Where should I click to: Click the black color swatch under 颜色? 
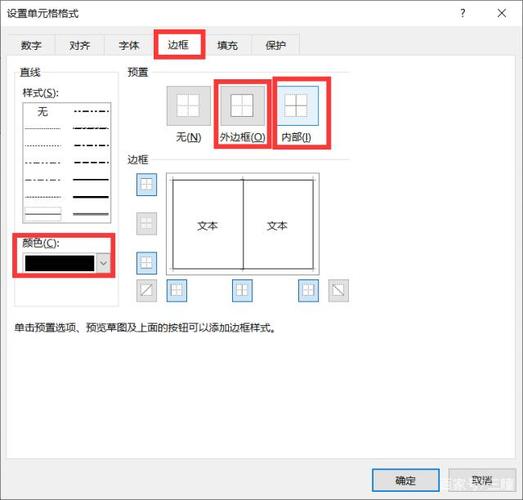[x=60, y=263]
